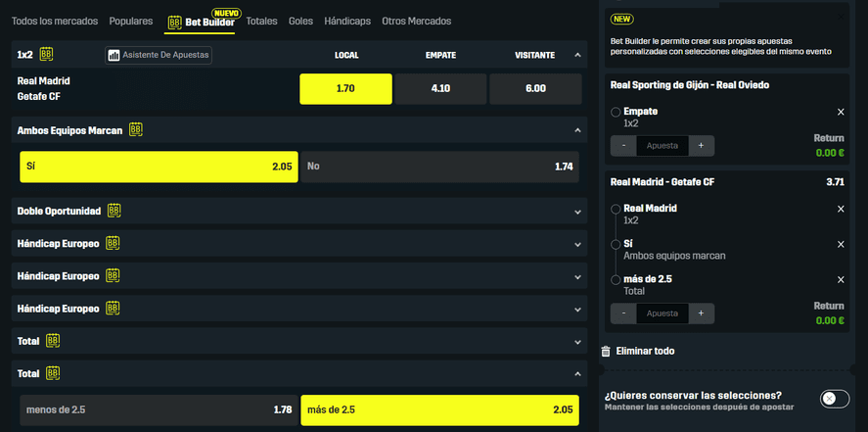Click Eliminar todo to clear betslip
This screenshot has height=432, width=868.
645,351
